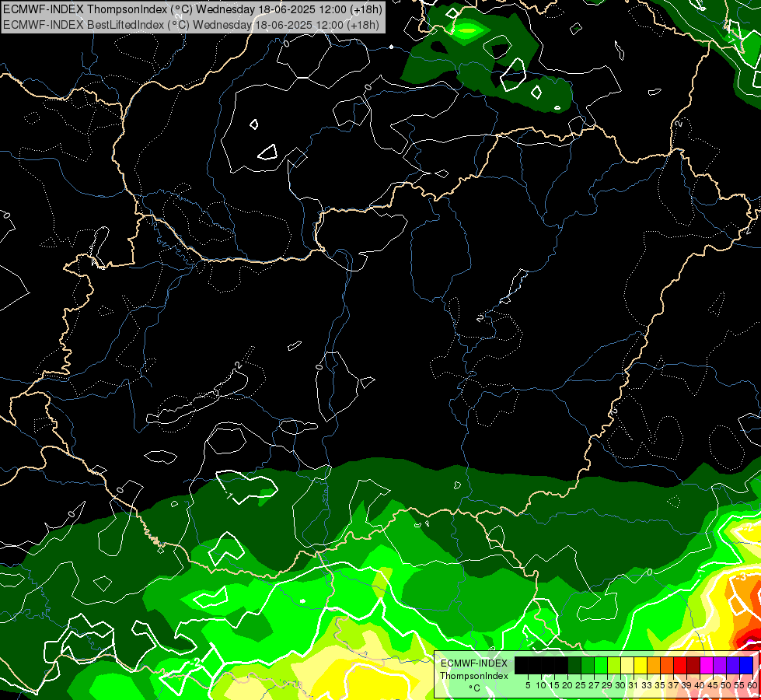
Task: Click the BestLiftedIndex title line at top
Action: coord(190,24)
